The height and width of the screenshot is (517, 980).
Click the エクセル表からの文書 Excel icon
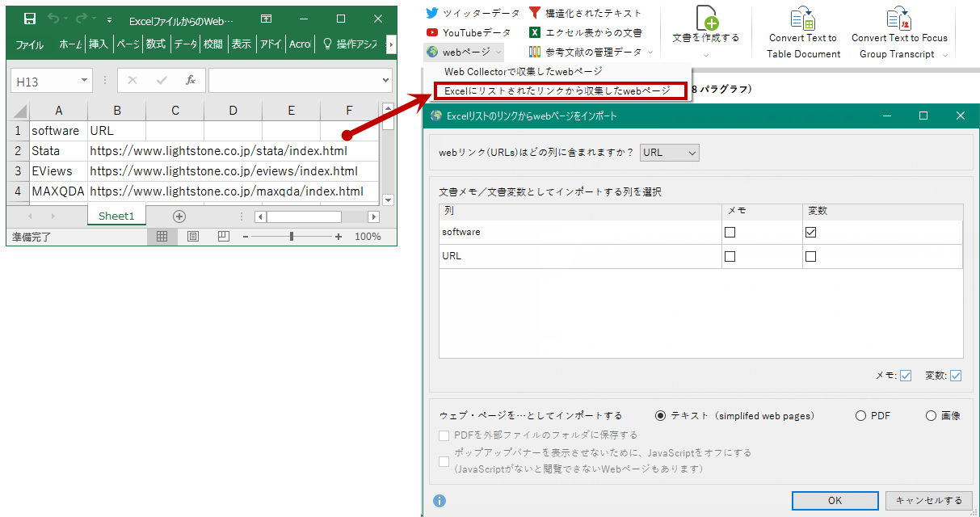tap(535, 32)
